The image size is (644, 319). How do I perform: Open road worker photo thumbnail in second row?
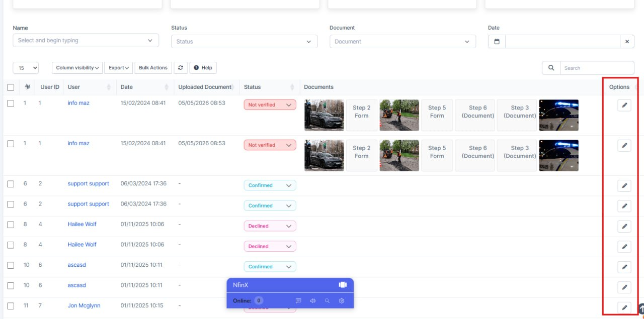pos(399,156)
